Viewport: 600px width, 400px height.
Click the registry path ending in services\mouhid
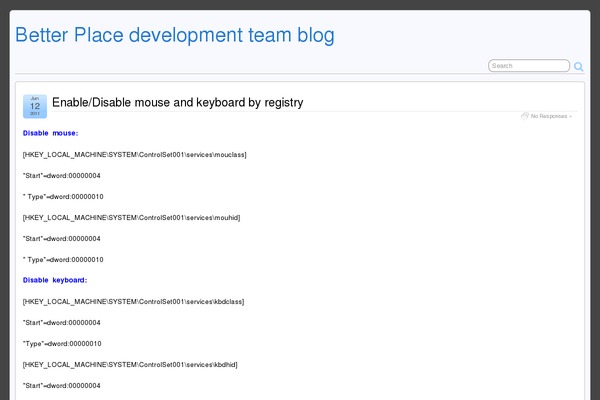(x=131, y=218)
